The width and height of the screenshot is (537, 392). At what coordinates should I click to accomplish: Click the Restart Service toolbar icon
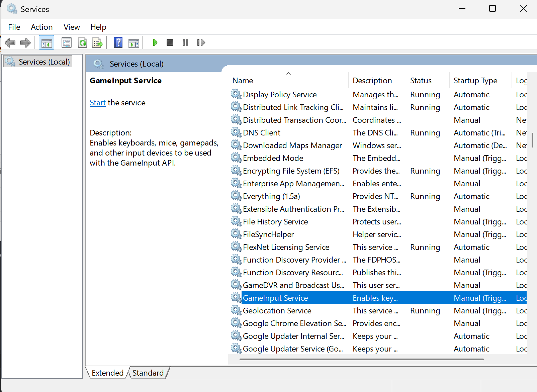pyautogui.click(x=201, y=42)
